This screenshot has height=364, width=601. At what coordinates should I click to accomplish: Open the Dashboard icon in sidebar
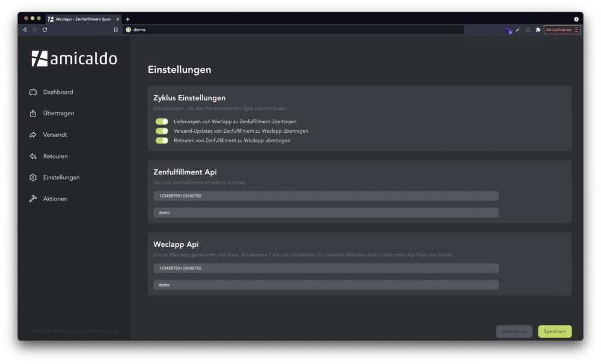(x=33, y=92)
